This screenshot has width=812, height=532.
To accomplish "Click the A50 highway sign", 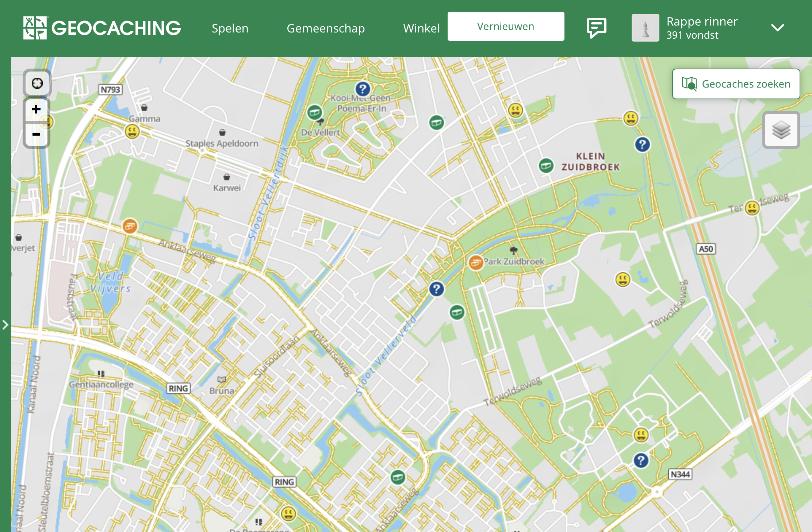I will [x=706, y=249].
